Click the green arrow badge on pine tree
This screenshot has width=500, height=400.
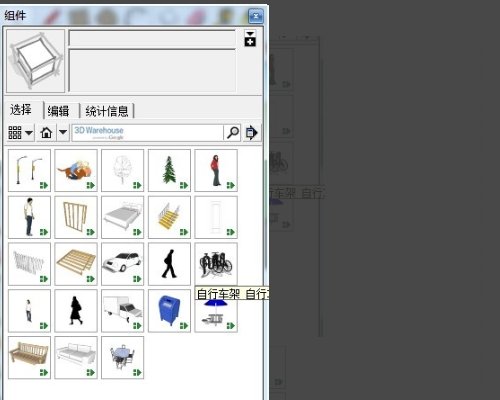pyautogui.click(x=184, y=185)
